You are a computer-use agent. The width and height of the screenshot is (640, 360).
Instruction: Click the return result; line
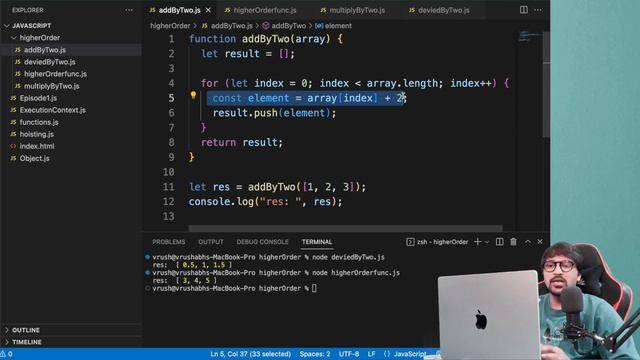(242, 142)
